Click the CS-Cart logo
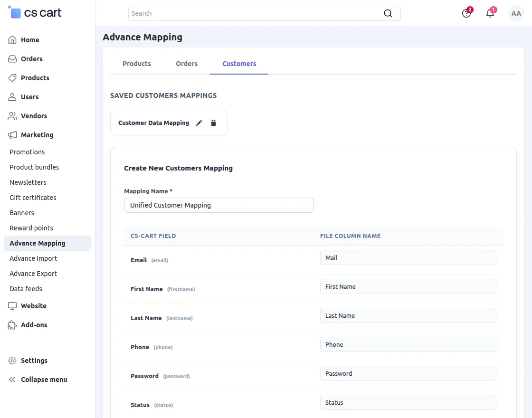The image size is (532, 418). click(x=35, y=12)
